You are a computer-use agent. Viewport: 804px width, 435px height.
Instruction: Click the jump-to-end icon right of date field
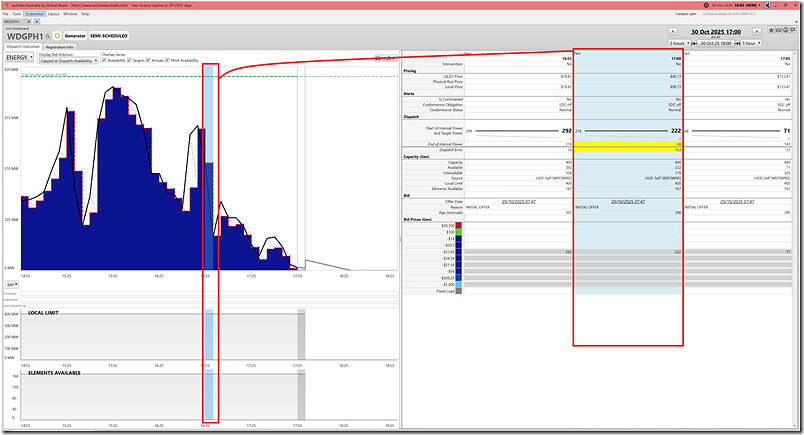737,44
